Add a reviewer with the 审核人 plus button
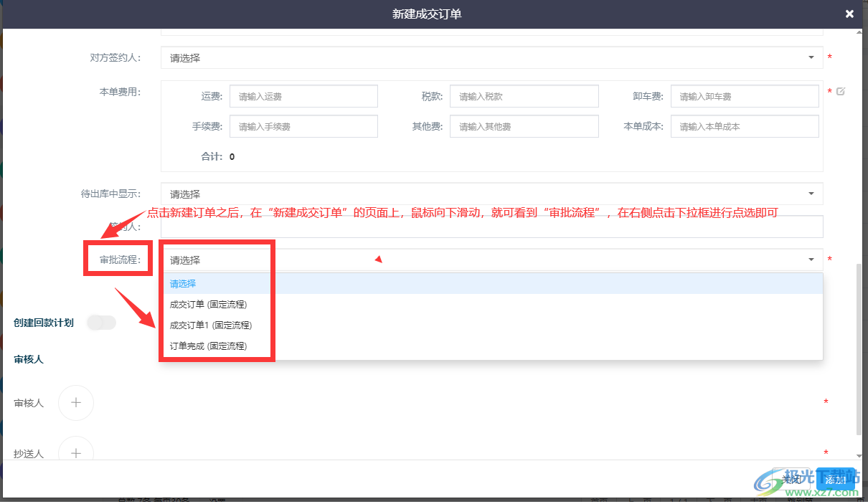Screen dimensions: 868x504 tap(76, 403)
